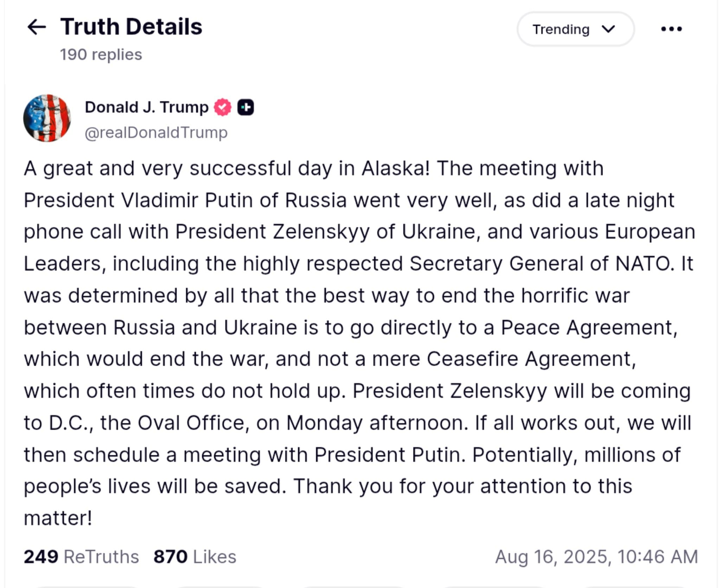Click the chevron inside the Trending selector
Screen dimensions: 720x588
tap(608, 29)
